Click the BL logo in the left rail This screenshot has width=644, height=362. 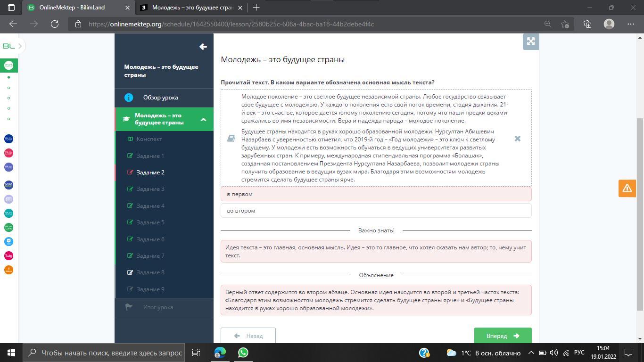[x=8, y=46]
